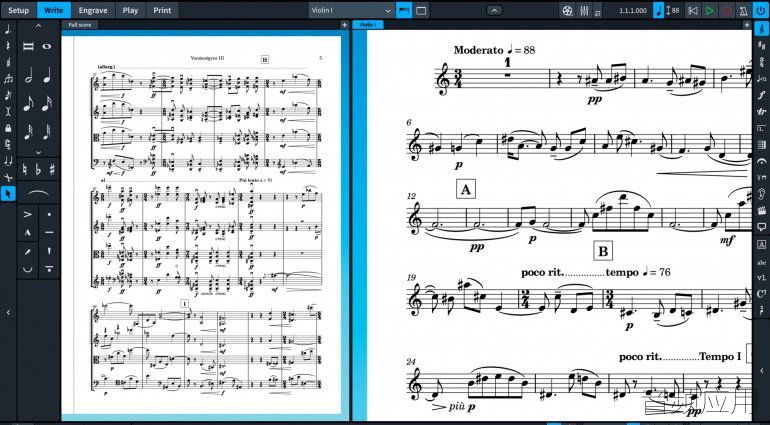Apply the flat accidental
This screenshot has width=770, height=425.
(38, 170)
